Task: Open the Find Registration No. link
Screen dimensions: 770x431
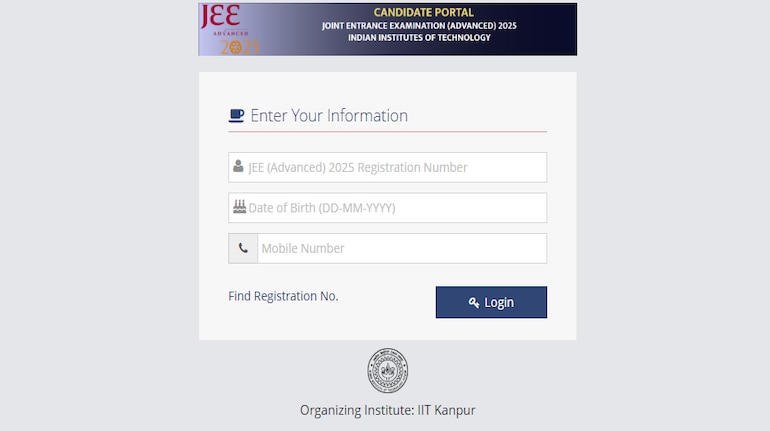Action: (283, 296)
